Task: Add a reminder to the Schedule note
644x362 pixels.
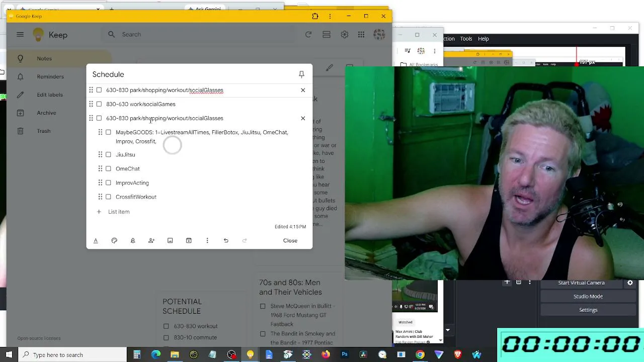Action: point(133,241)
